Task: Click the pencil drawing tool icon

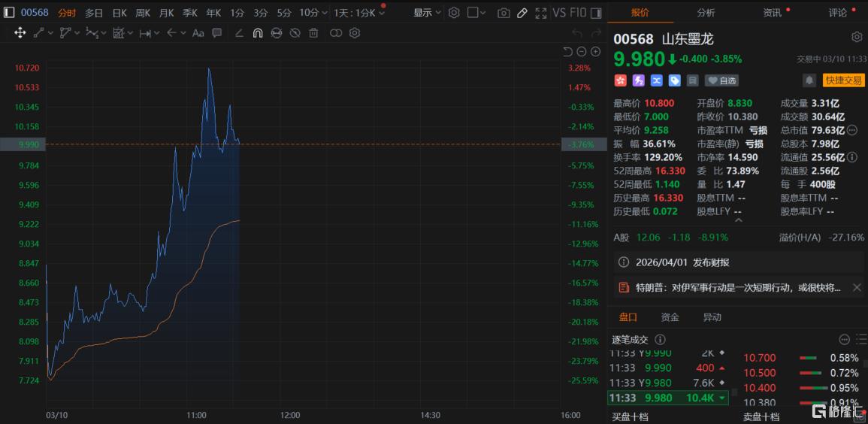Action: [x=522, y=13]
